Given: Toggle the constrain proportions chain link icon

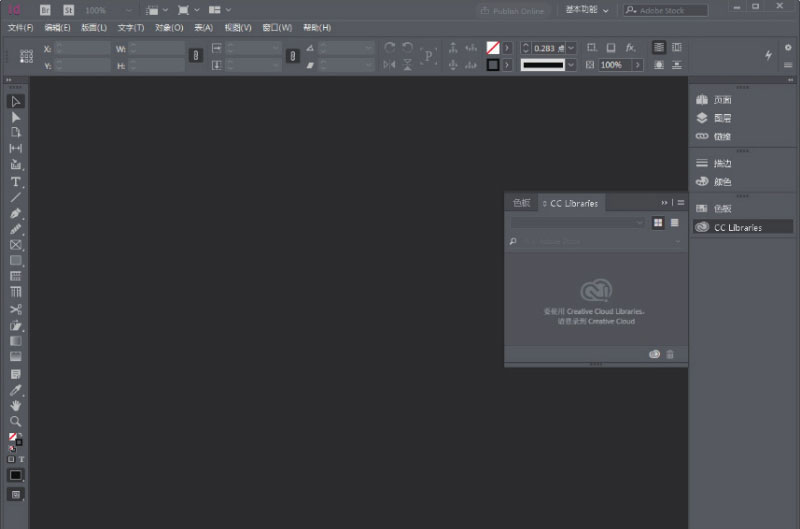Looking at the screenshot, I should point(196,56).
